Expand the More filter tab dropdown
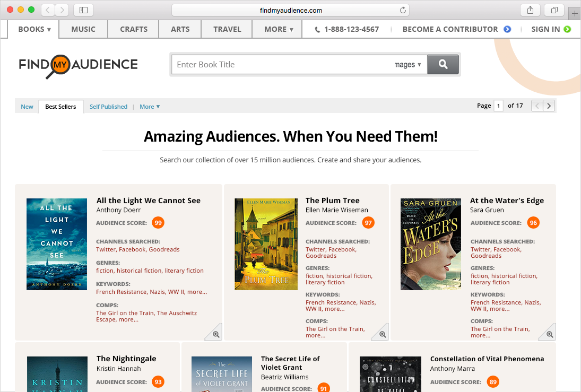581x392 pixels. coord(150,107)
